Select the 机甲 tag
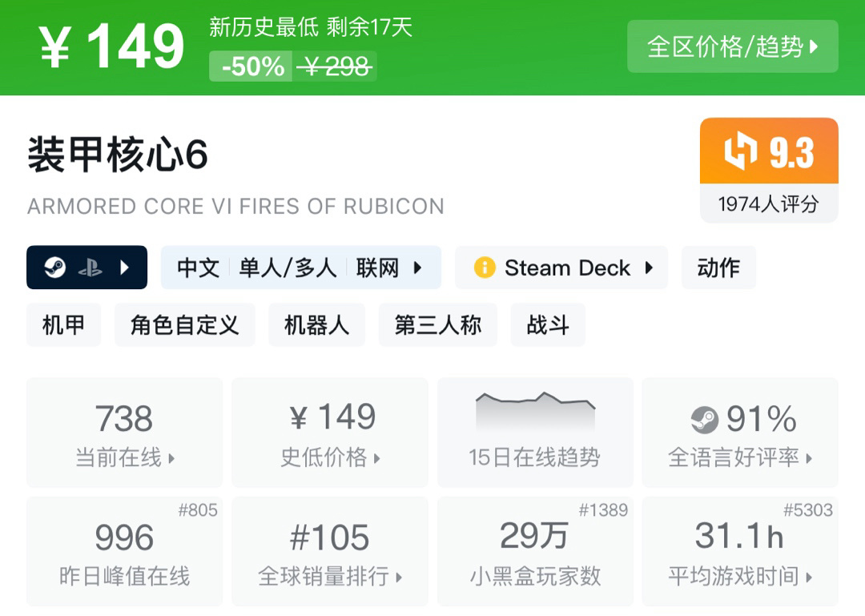Viewport: 865px width, 616px height. [x=63, y=325]
